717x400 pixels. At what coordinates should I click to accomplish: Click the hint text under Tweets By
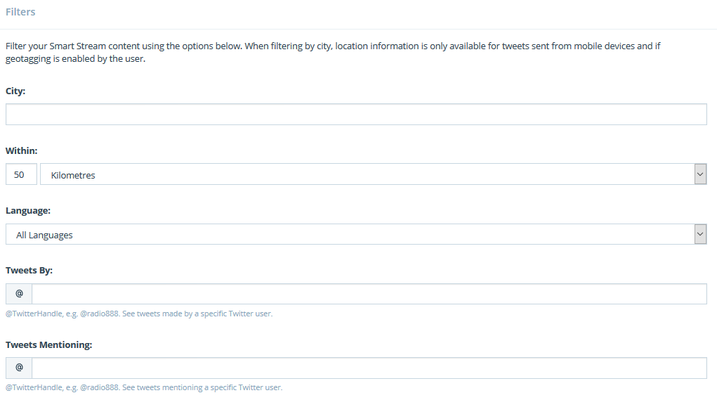[x=139, y=314]
